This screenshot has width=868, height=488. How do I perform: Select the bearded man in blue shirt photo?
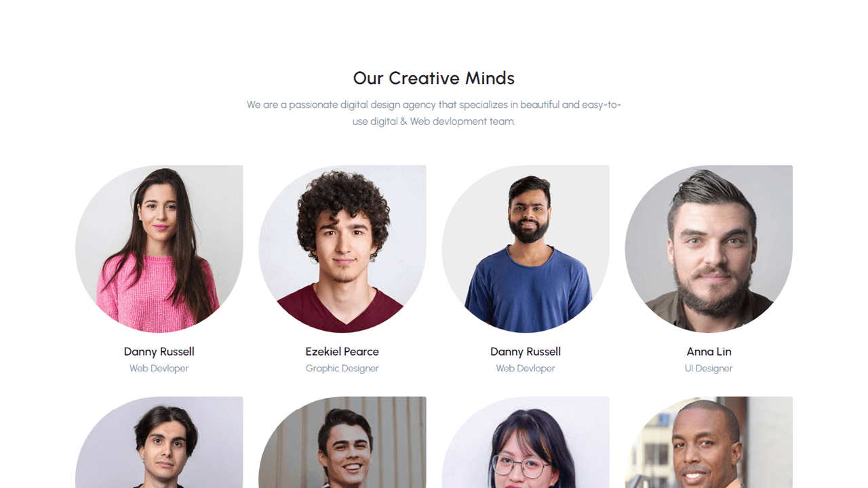(526, 249)
